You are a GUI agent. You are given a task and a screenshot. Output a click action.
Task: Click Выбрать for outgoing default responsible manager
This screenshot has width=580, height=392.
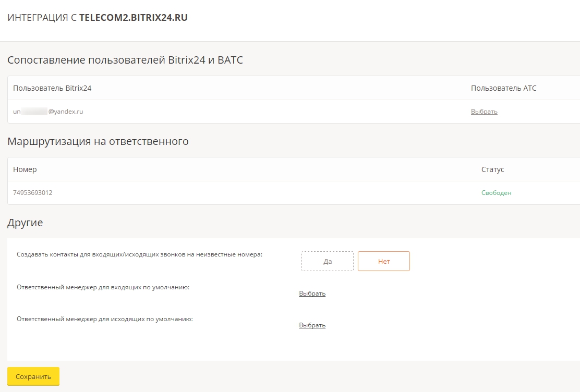[312, 325]
